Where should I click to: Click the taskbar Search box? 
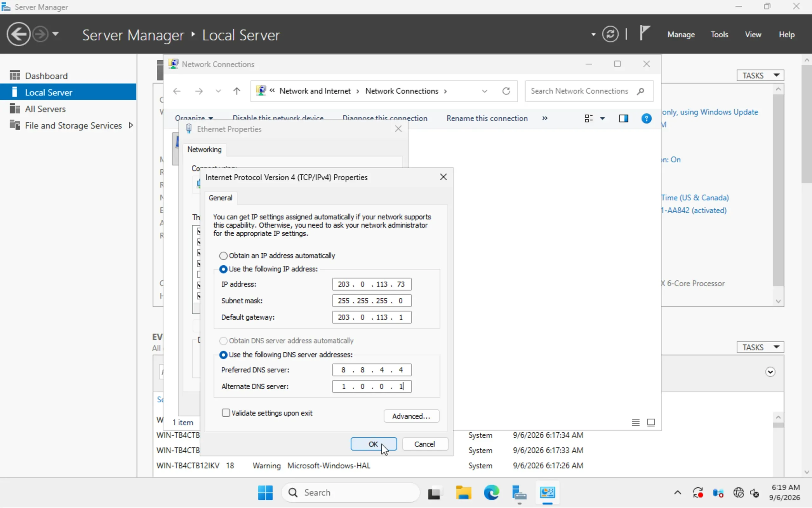point(351,492)
